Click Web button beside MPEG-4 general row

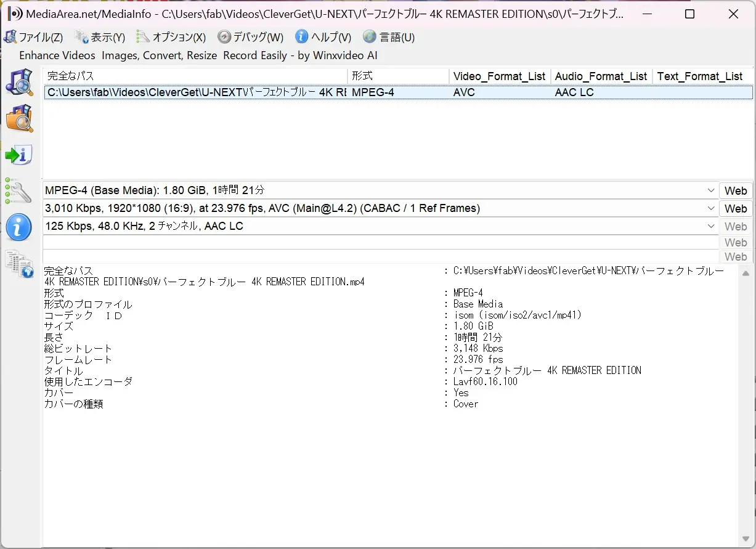736,190
